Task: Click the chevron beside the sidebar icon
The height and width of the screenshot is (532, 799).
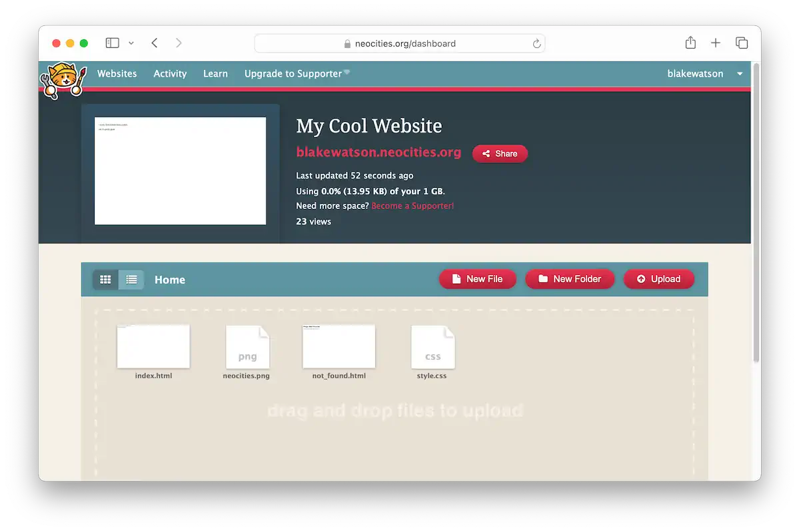Action: point(131,42)
